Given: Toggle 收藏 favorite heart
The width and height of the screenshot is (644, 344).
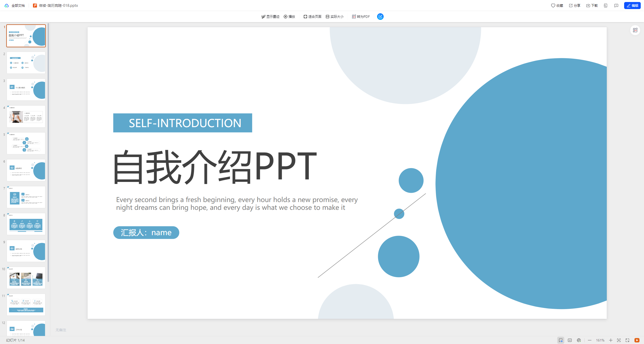Looking at the screenshot, I should [x=557, y=6].
